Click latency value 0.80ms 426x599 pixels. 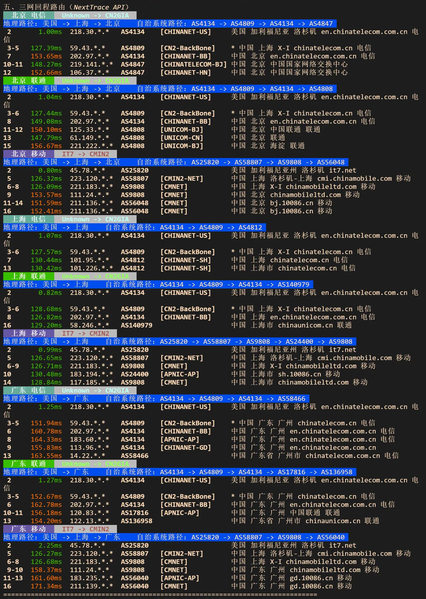(x=50, y=170)
